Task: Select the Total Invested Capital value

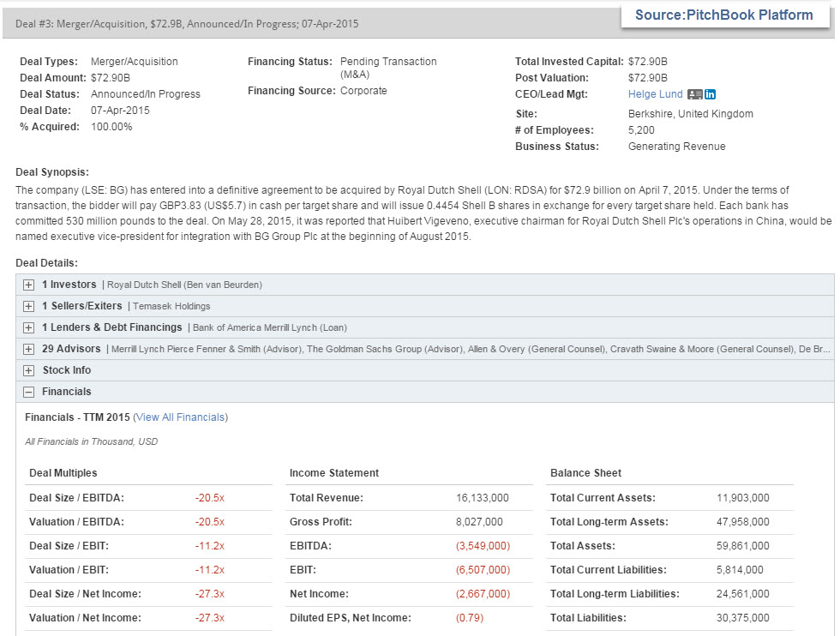Action: (648, 63)
